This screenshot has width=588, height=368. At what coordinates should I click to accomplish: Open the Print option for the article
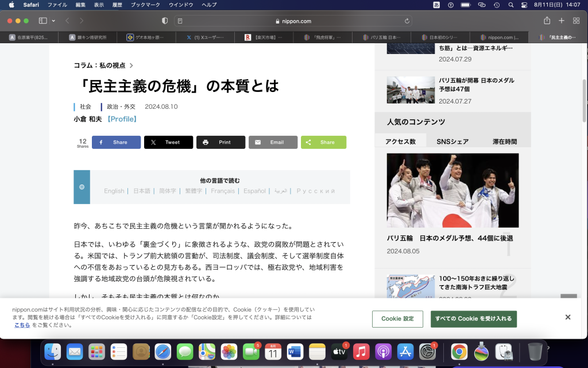coord(220,141)
